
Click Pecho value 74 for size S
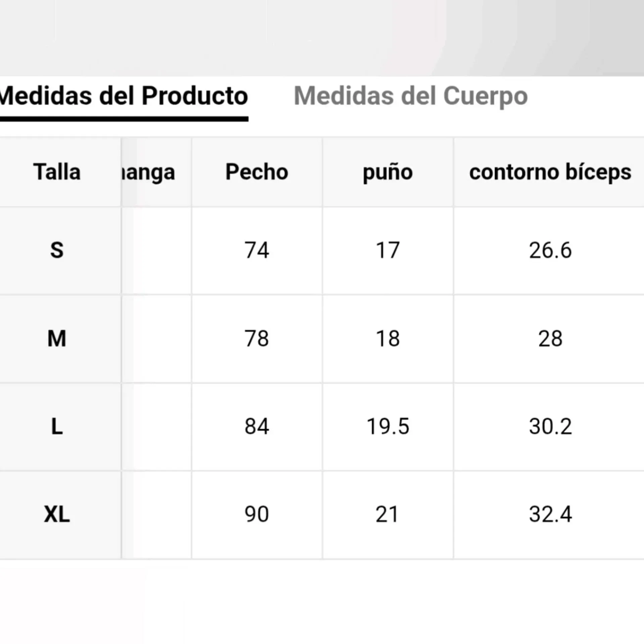(257, 250)
